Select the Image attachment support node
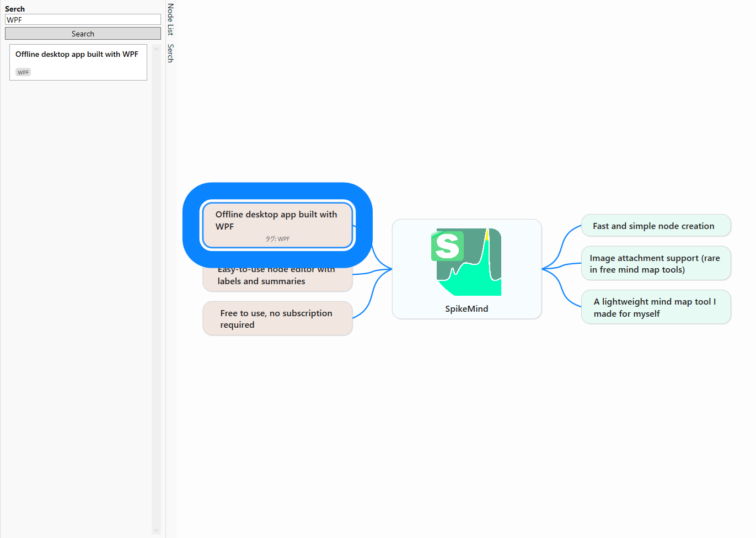 click(656, 263)
